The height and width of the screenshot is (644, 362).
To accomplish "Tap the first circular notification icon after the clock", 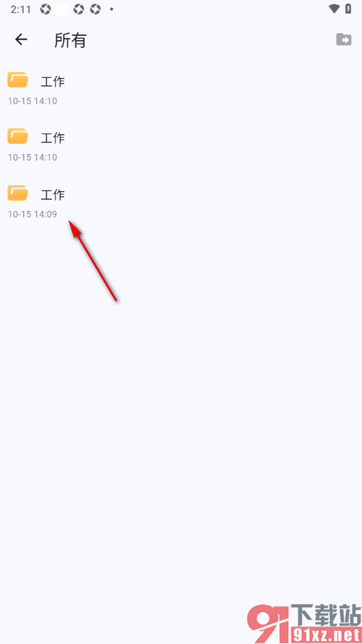I will tap(45, 9).
